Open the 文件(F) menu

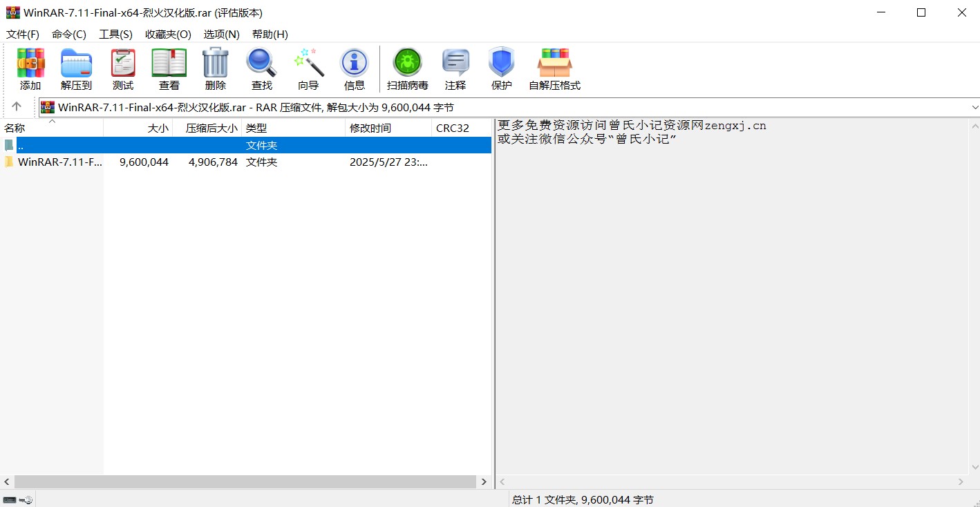(x=23, y=34)
